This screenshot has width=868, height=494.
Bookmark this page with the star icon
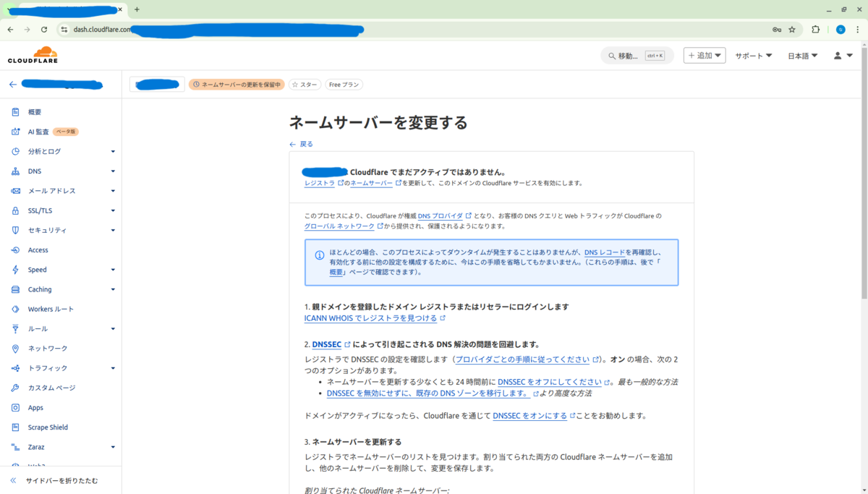coord(792,30)
